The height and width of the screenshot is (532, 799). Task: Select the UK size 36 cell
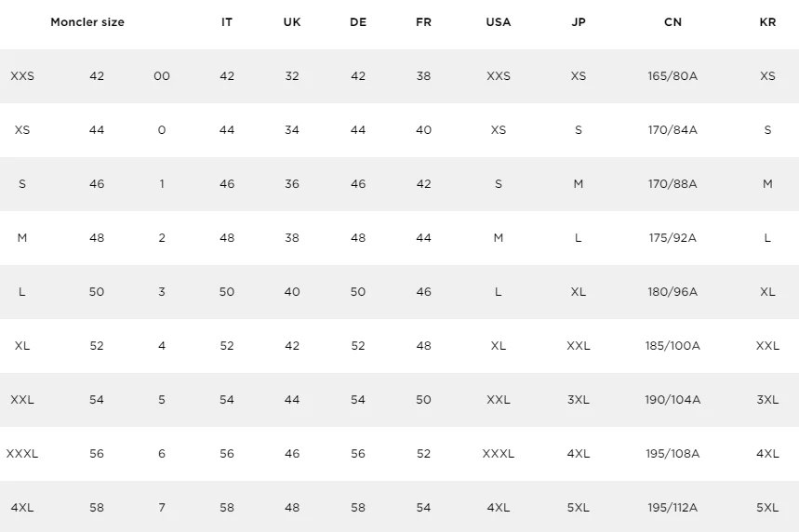tap(292, 184)
